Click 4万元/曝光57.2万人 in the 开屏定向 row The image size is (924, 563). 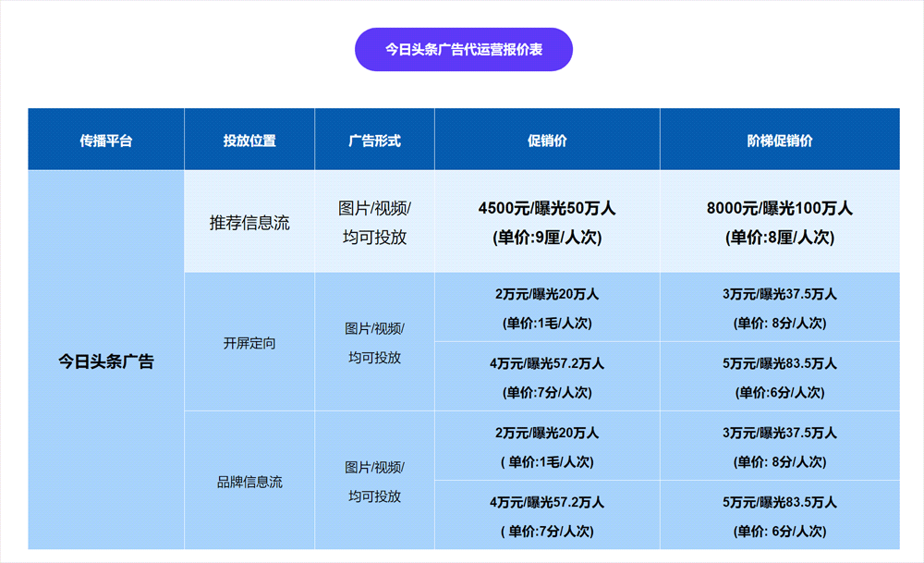547,376
